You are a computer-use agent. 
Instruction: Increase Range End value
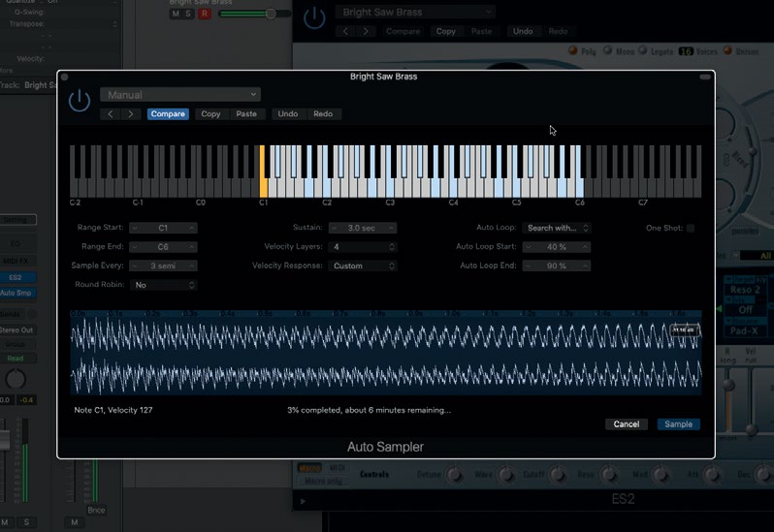point(191,246)
